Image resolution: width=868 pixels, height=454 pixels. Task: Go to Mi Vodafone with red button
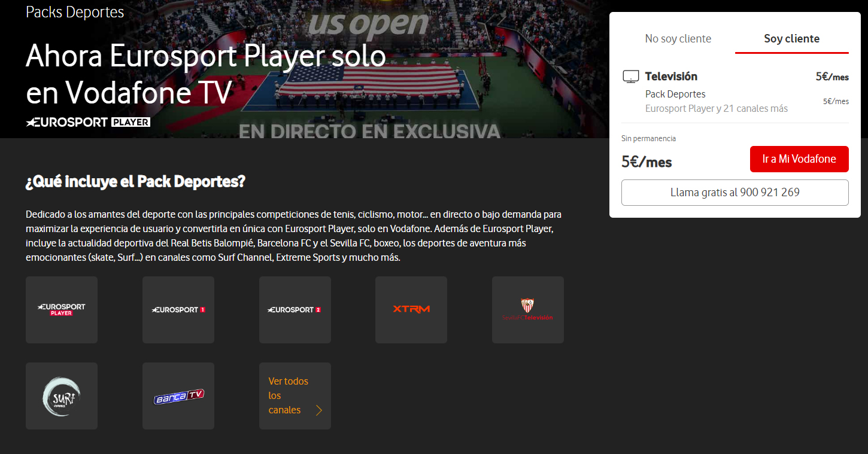coord(799,159)
